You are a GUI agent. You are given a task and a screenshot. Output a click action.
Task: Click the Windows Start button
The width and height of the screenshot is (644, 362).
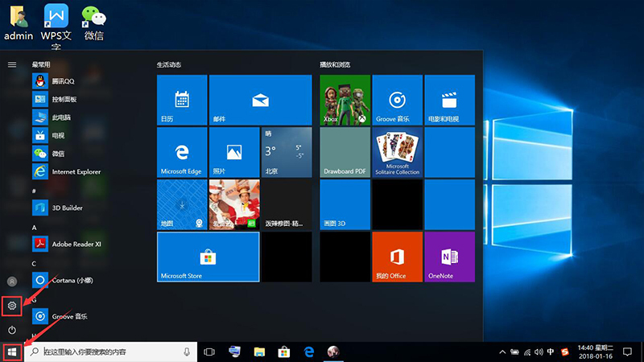[12, 352]
